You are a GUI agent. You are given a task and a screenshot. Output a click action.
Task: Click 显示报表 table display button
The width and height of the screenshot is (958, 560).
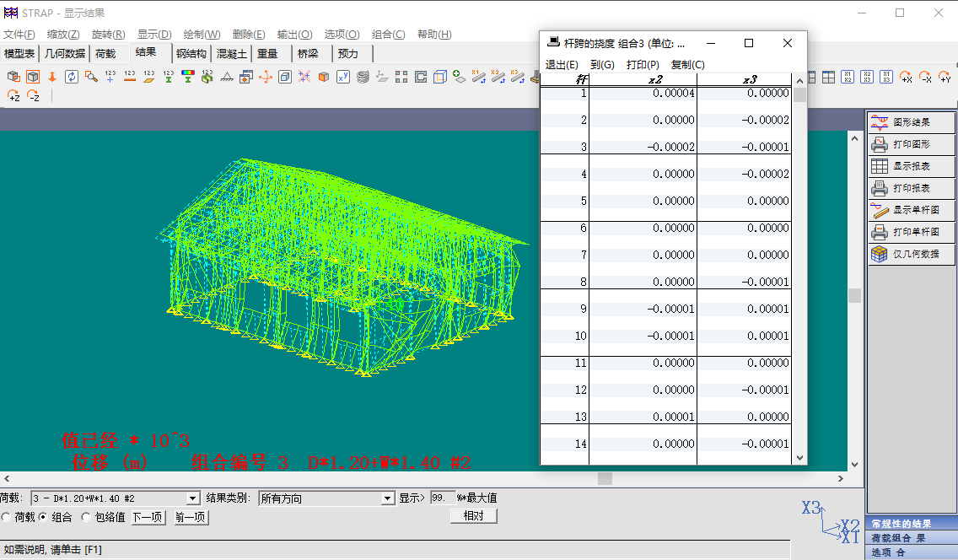coord(911,166)
